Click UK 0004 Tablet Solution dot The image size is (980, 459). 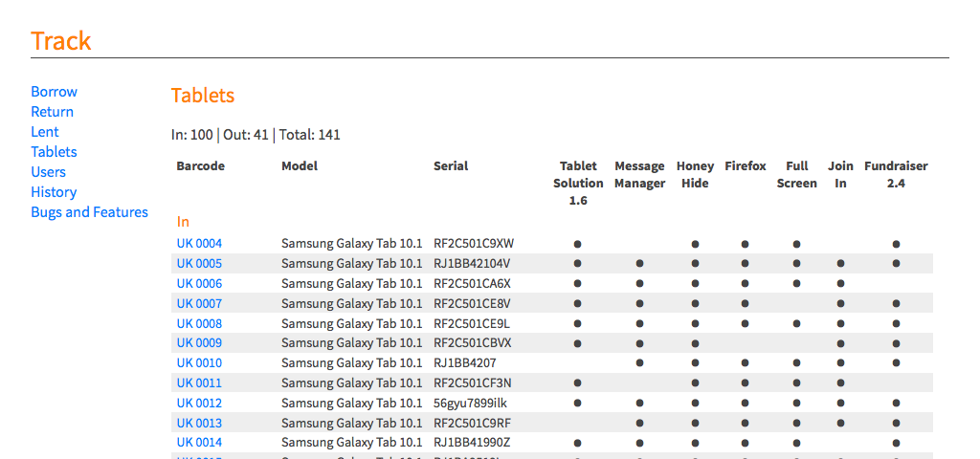tap(577, 244)
